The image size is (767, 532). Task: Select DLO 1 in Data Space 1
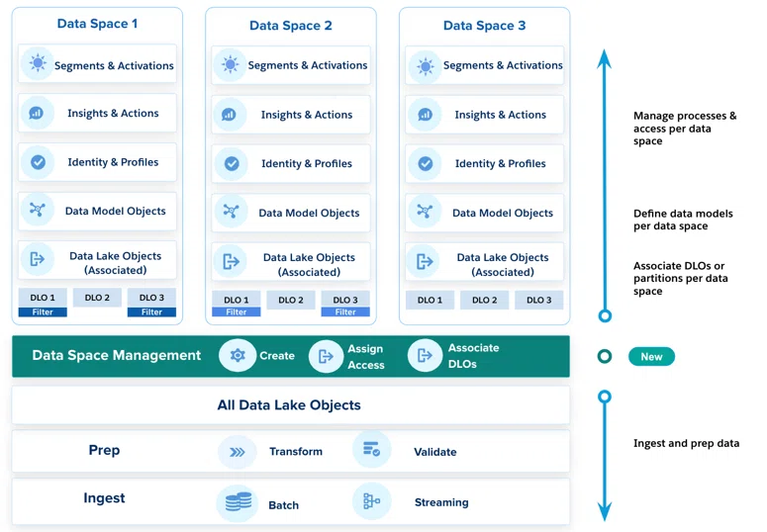(x=43, y=298)
